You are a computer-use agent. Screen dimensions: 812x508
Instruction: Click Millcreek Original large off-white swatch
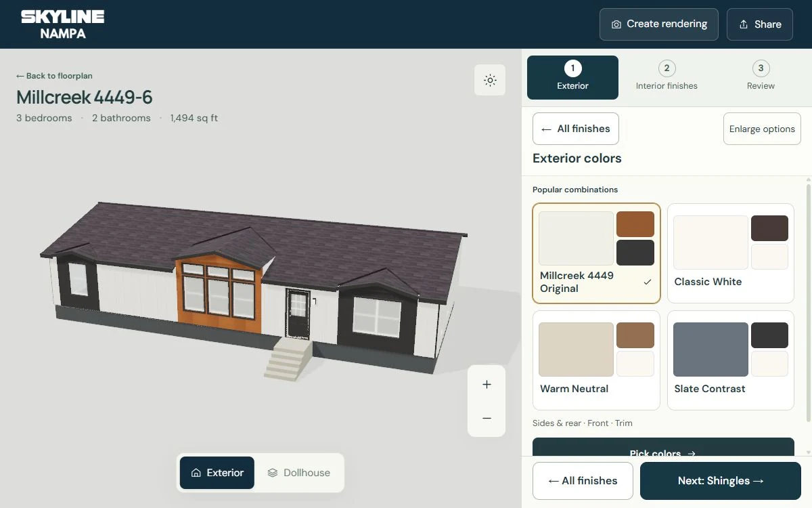point(576,238)
